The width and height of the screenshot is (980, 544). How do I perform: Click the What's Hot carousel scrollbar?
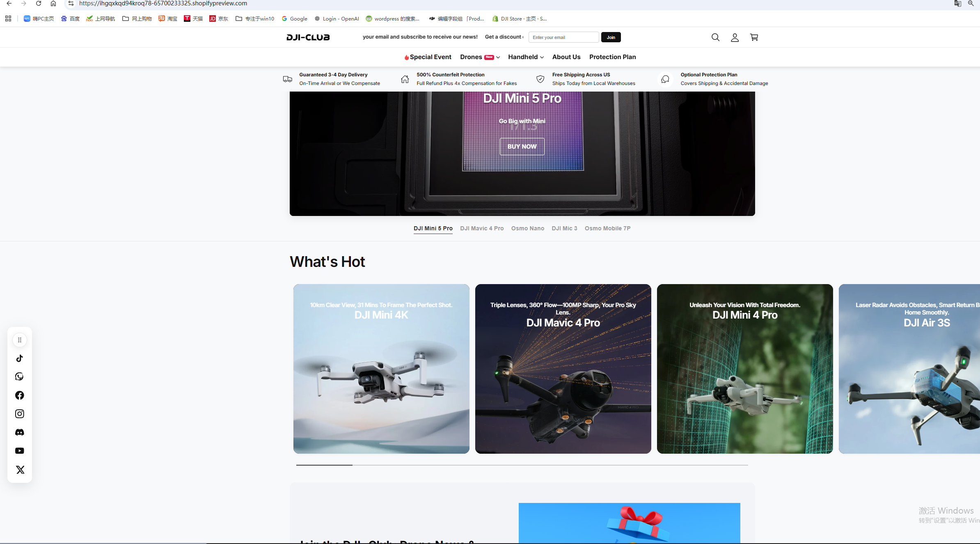[x=522, y=465]
